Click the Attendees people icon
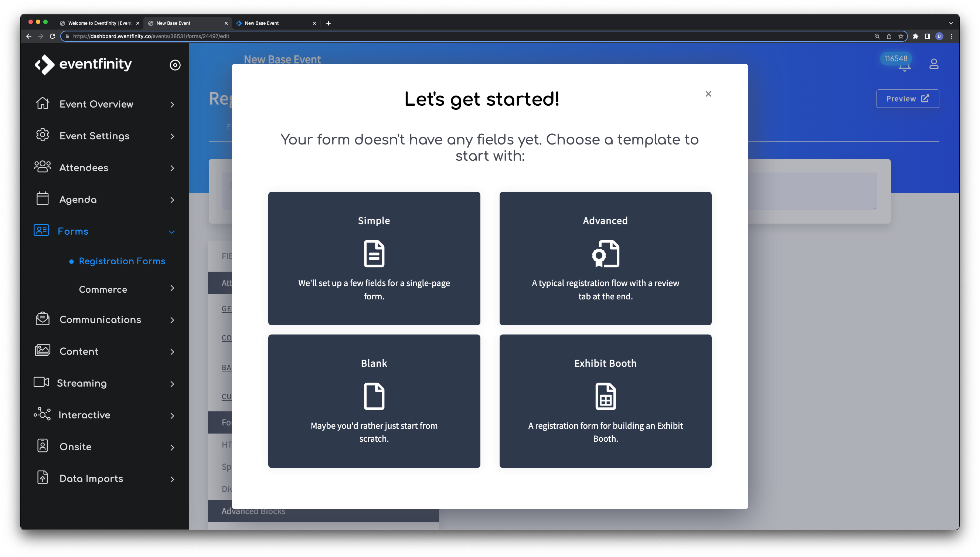Viewport: 980px width, 557px height. click(42, 167)
